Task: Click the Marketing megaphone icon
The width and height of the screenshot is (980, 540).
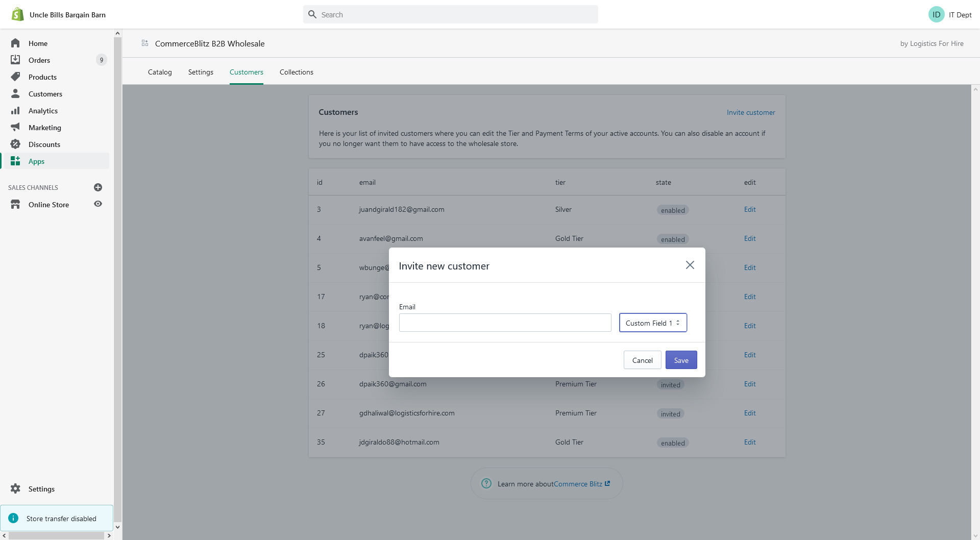Action: tap(15, 128)
